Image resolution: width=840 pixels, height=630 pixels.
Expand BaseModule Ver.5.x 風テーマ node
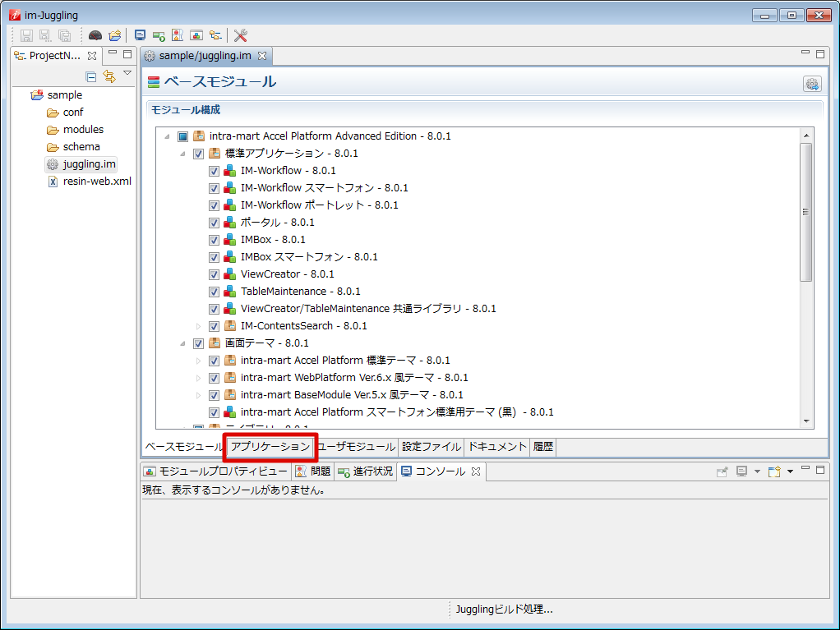click(x=198, y=395)
